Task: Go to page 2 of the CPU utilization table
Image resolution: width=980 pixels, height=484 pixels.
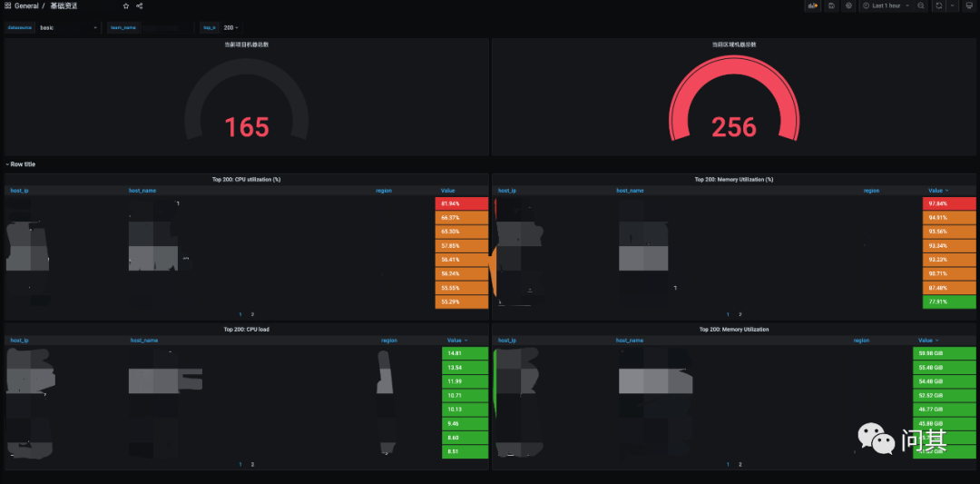Action: coord(252,313)
